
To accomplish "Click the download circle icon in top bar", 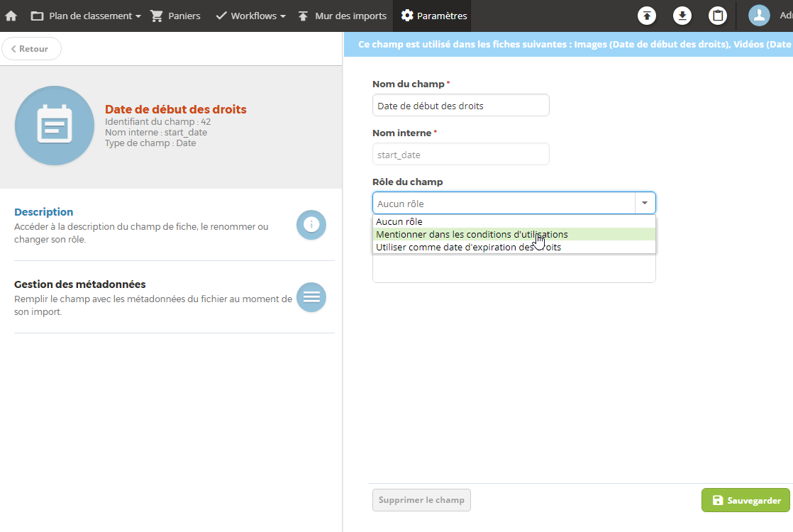I will pyautogui.click(x=682, y=16).
